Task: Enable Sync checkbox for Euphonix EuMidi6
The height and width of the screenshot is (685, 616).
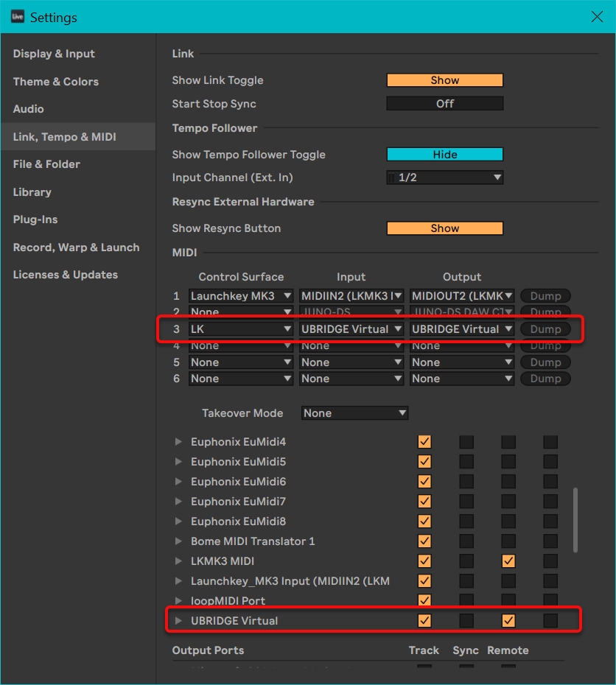Action: [466, 482]
